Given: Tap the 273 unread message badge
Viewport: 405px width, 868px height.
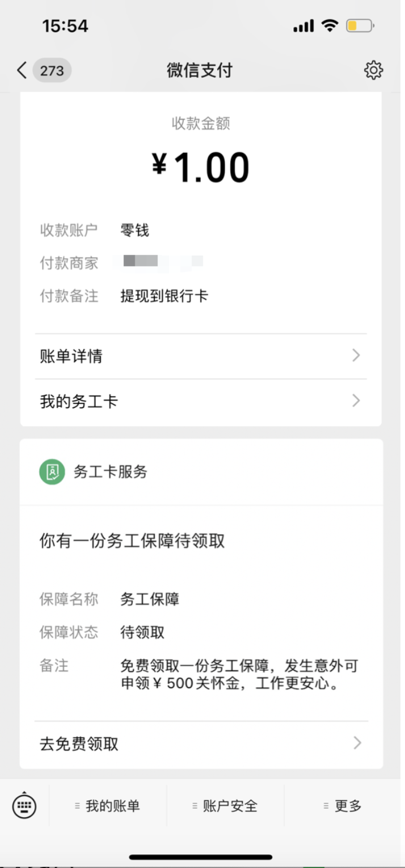Looking at the screenshot, I should click(52, 70).
